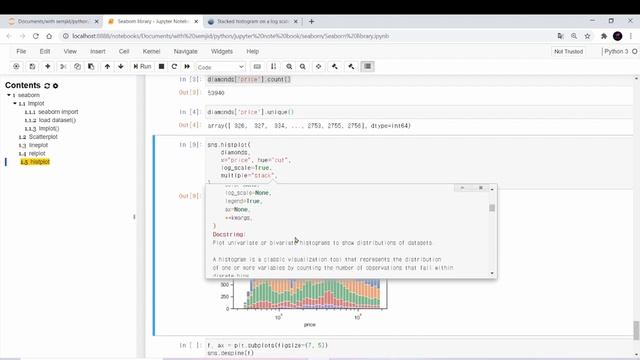Insert a cell below with plus icon

(47, 67)
